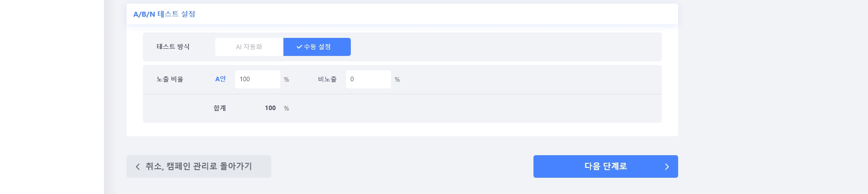The width and height of the screenshot is (868, 194).
Task: Select the 수동 설정 test method
Action: pos(317,47)
